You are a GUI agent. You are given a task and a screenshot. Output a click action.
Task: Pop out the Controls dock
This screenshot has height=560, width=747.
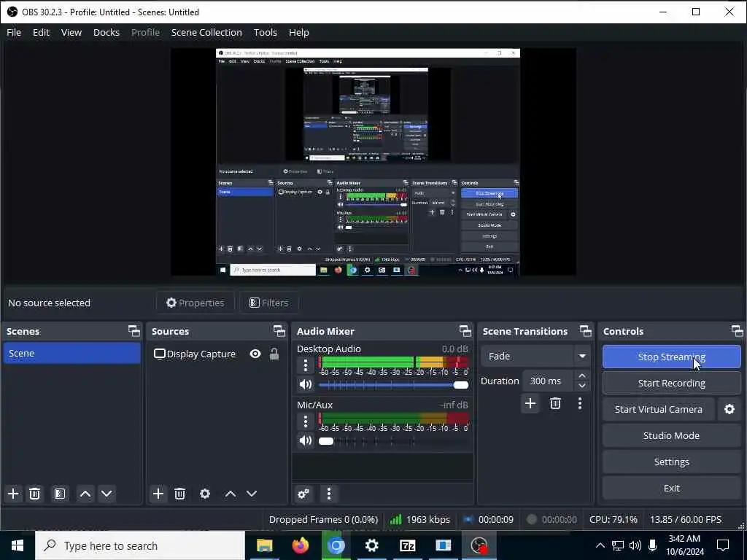pos(737,331)
